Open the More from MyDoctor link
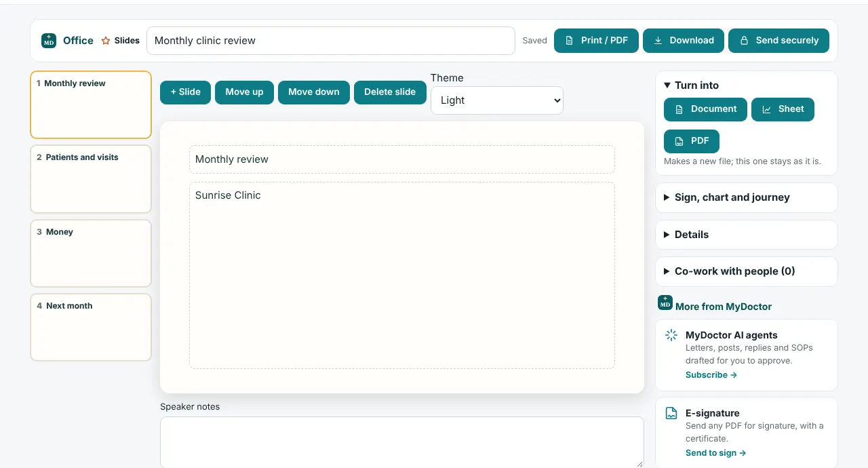The width and height of the screenshot is (868, 468). (724, 307)
